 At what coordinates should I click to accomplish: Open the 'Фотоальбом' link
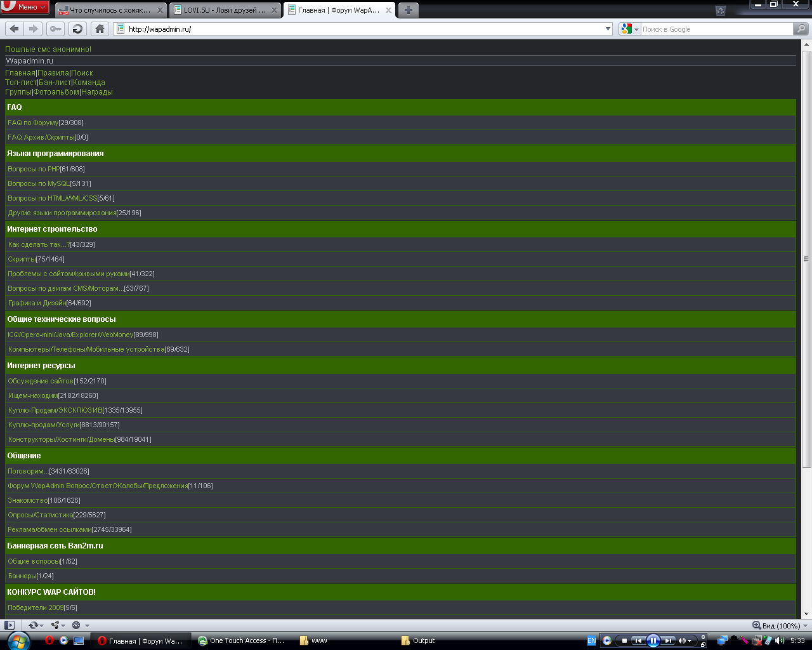[56, 92]
